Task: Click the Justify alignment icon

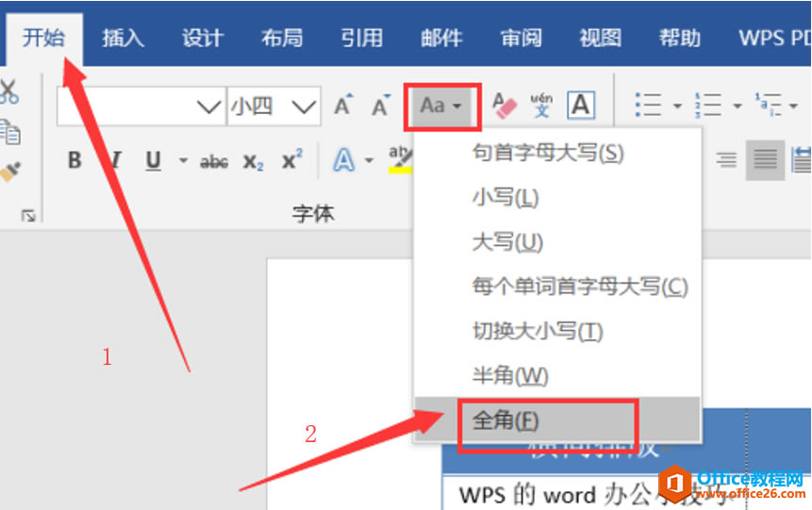Action: pyautogui.click(x=766, y=160)
